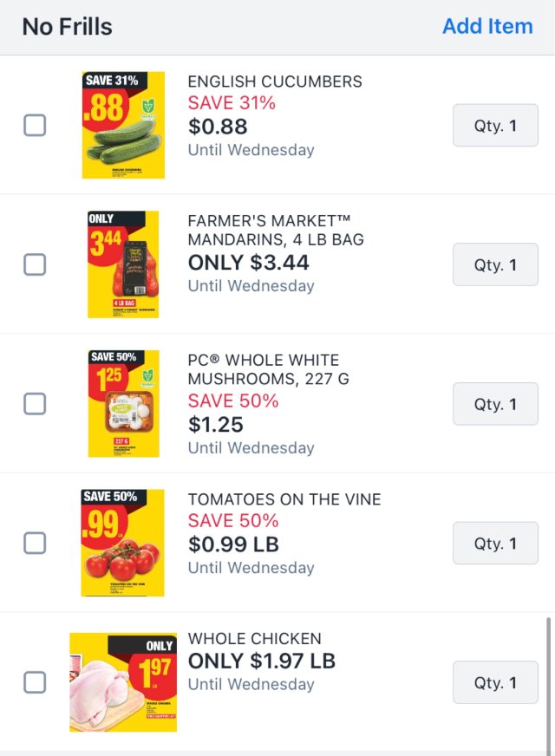Open Qty. selector for Whole White Mushrooms
This screenshot has height=756, width=555.
pos(495,404)
